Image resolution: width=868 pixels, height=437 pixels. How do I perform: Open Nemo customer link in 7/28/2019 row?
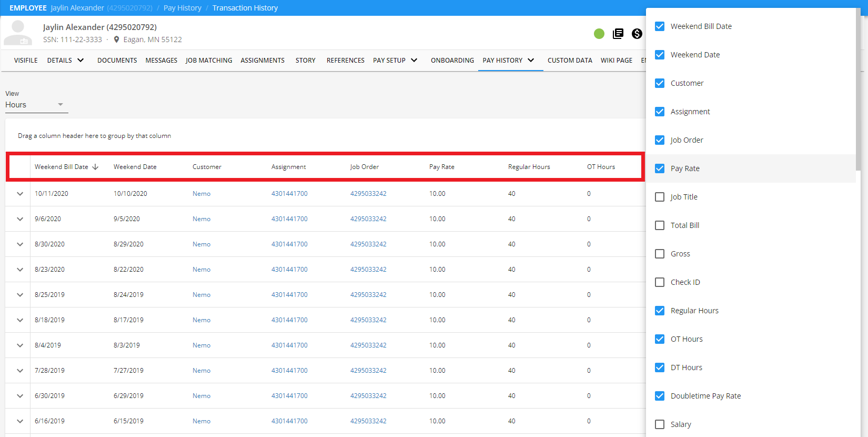[x=201, y=371]
